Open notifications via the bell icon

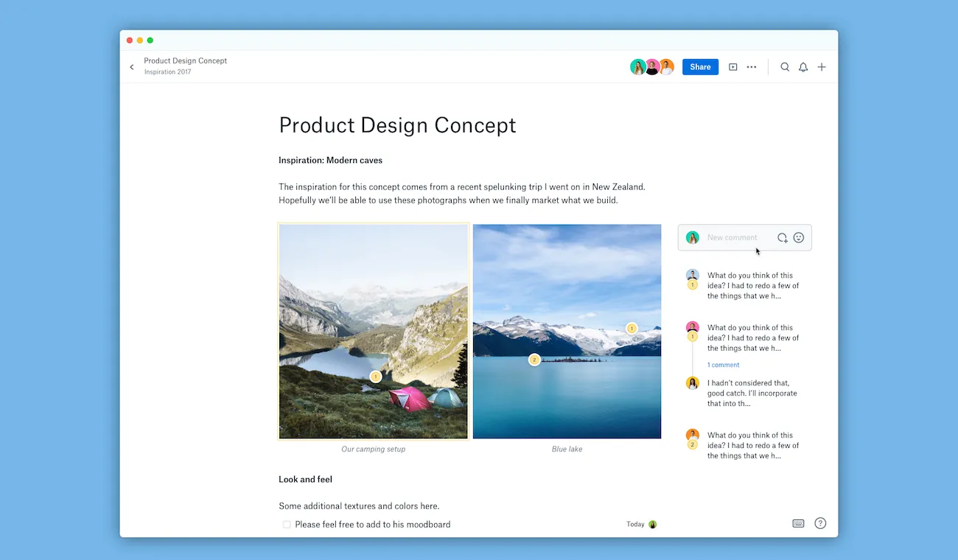803,66
